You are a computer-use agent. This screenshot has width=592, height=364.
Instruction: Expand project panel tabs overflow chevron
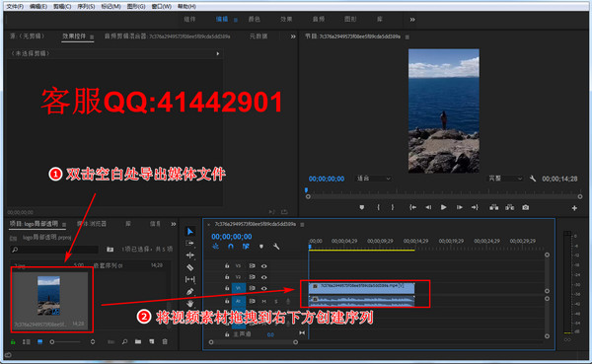pos(174,224)
